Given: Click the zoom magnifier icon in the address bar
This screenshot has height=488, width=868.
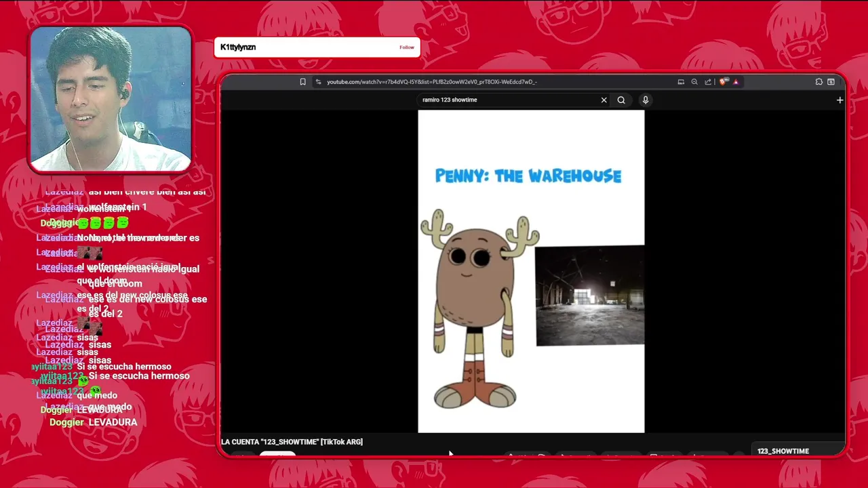Looking at the screenshot, I should point(694,82).
